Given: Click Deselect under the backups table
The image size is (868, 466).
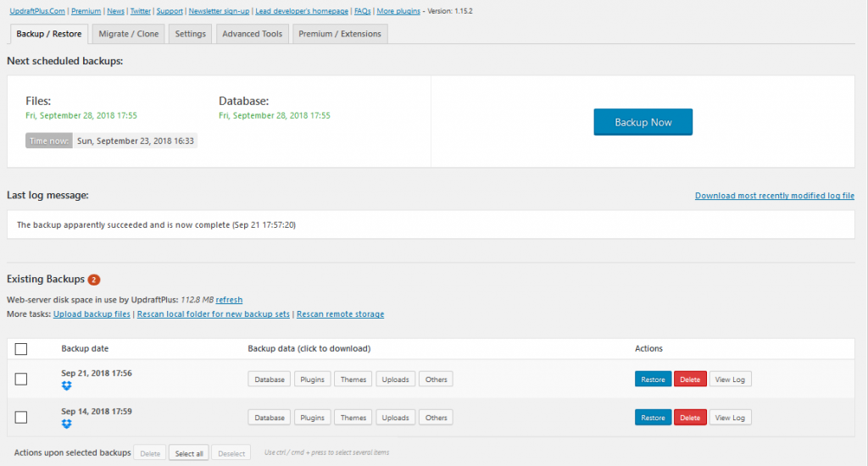Looking at the screenshot, I should pyautogui.click(x=231, y=452).
